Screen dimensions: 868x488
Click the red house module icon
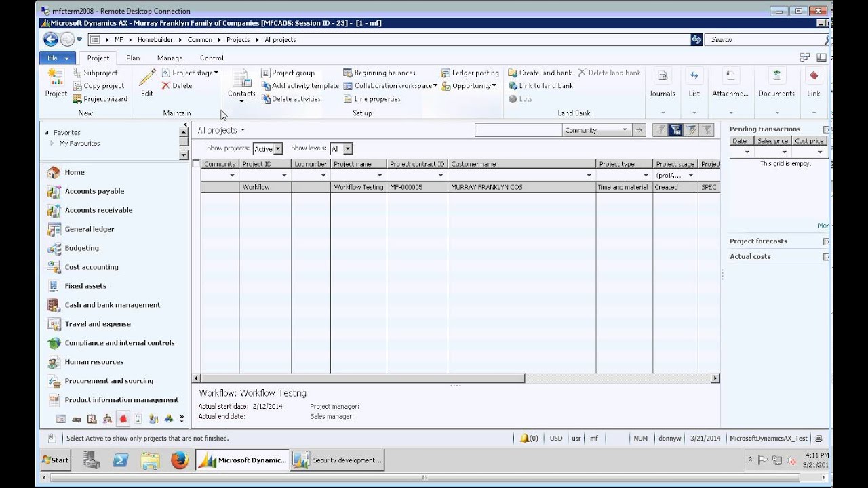point(123,419)
